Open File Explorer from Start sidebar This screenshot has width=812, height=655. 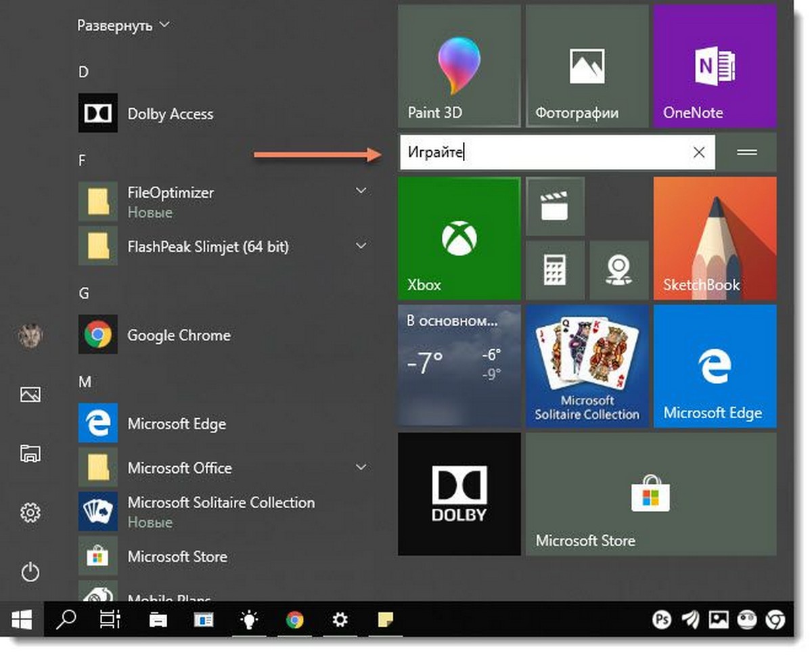tap(30, 453)
